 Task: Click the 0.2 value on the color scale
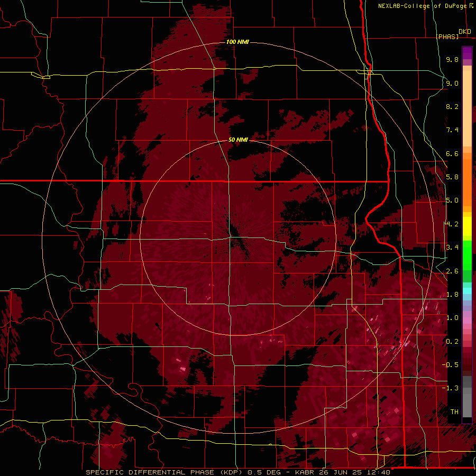tap(452, 342)
